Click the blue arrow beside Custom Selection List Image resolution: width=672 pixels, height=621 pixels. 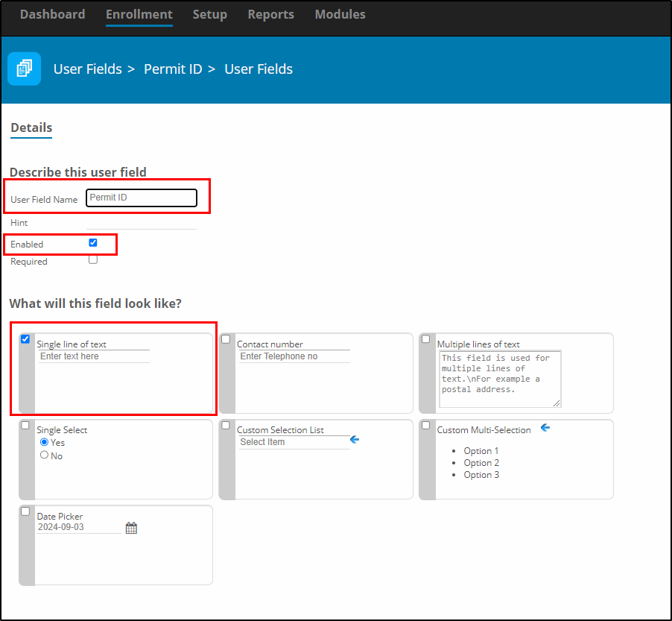pyautogui.click(x=355, y=440)
